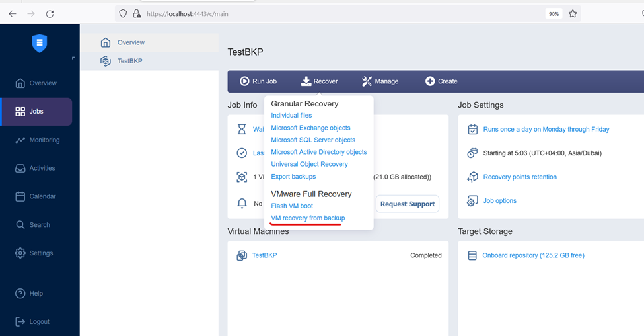
Task: Expand the Create toolbar menu
Action: [441, 81]
